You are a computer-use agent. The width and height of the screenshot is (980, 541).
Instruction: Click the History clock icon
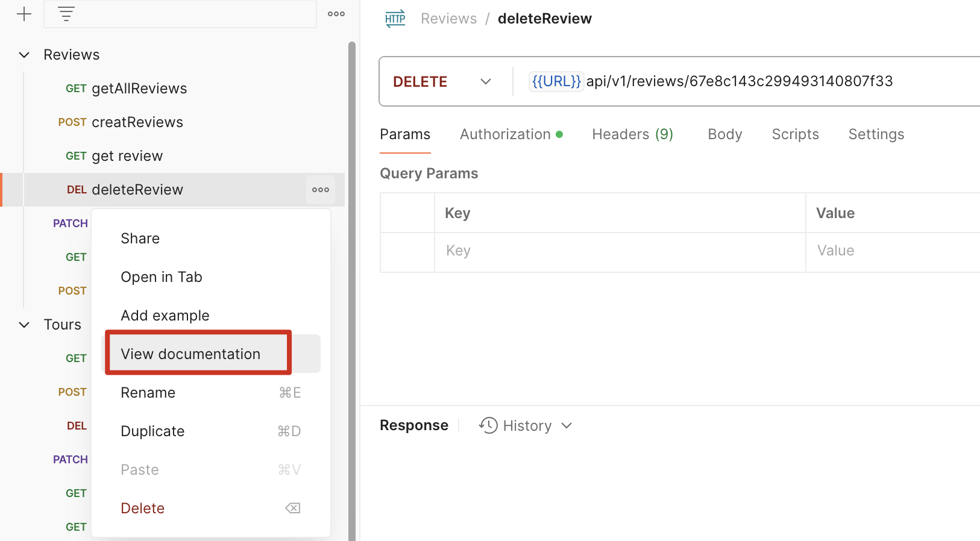[488, 425]
